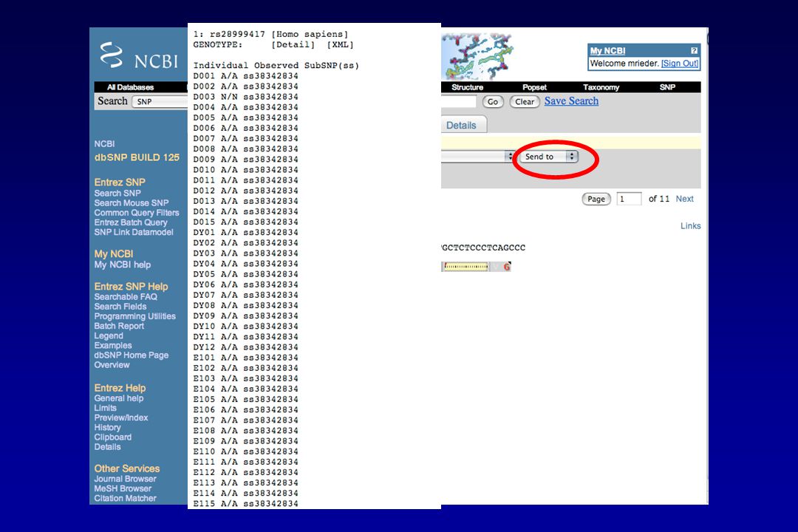
Task: Switch to the Details tab
Action: (462, 125)
